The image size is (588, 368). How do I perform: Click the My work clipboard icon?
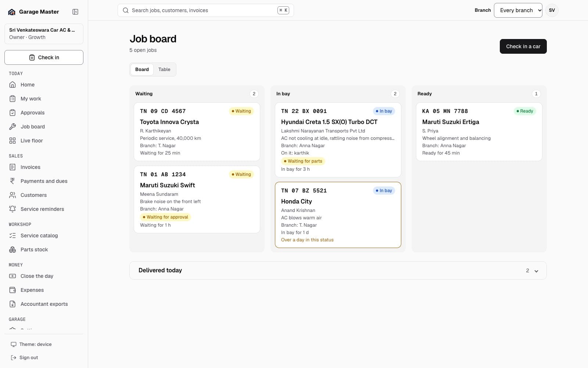12,99
